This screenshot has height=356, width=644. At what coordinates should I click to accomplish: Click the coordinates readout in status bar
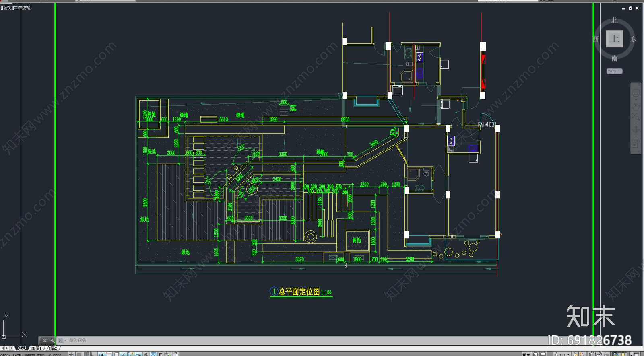point(31,354)
